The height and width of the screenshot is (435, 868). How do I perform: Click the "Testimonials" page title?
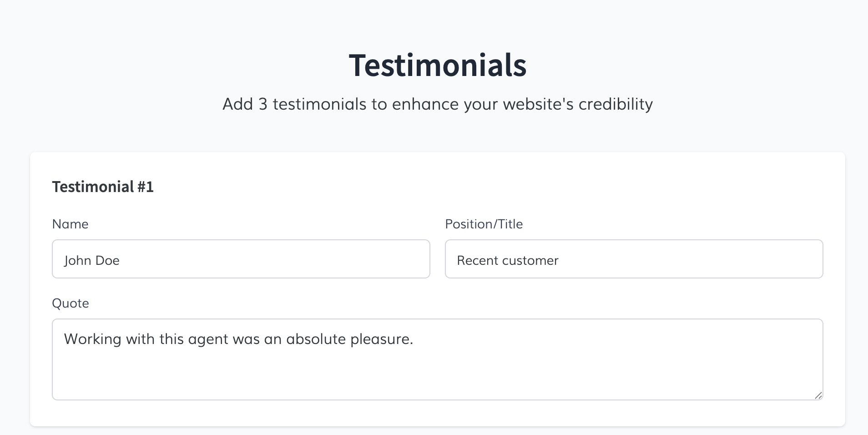click(437, 65)
